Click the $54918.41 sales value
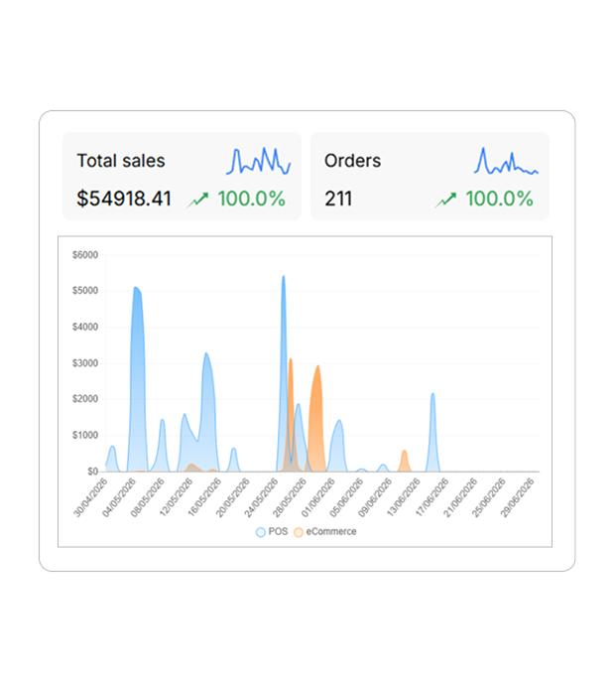 pos(124,199)
